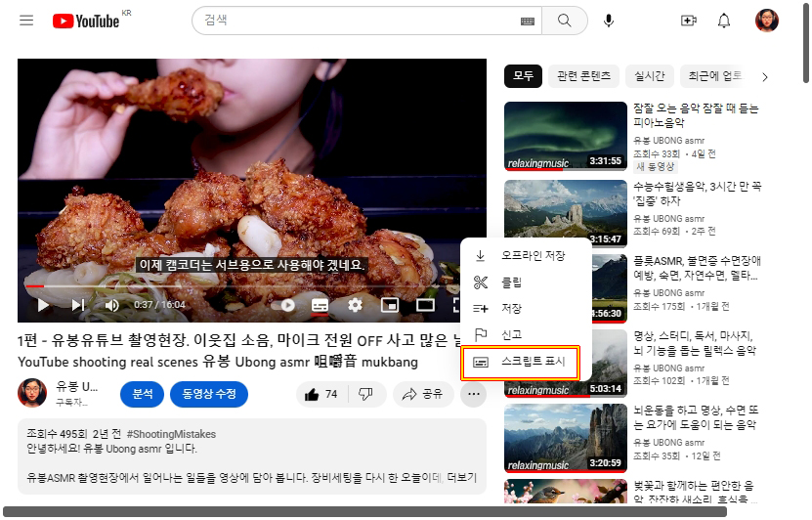Go to the YouTube home logo
Viewport: 812px width, 520px height.
pos(86,21)
